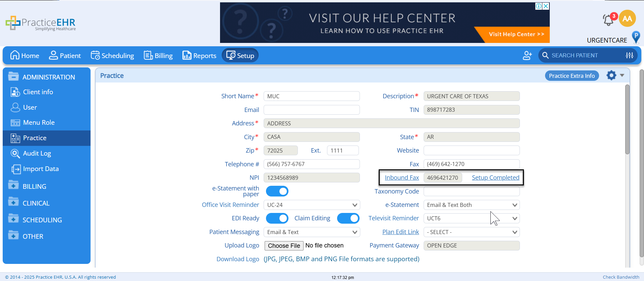
Task: Click the CLINICAL folder icon
Action: pyautogui.click(x=13, y=202)
